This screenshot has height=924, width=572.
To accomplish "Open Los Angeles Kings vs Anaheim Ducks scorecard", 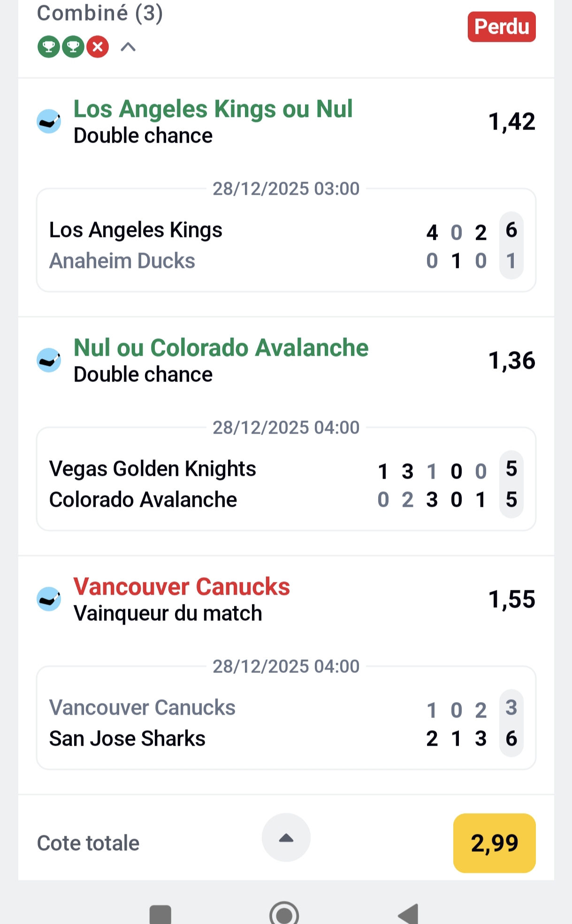I will pyautogui.click(x=286, y=245).
